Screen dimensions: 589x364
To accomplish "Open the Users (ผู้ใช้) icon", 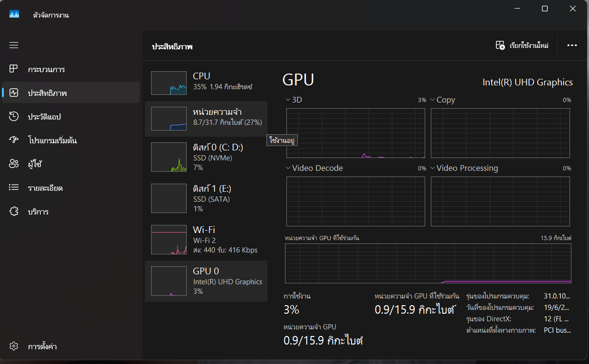I will (x=14, y=164).
